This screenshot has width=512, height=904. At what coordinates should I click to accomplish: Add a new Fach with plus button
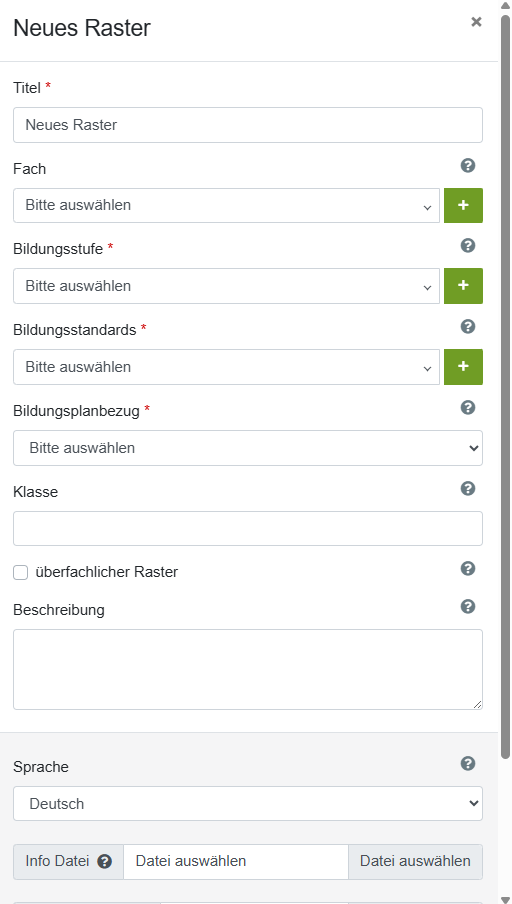463,205
